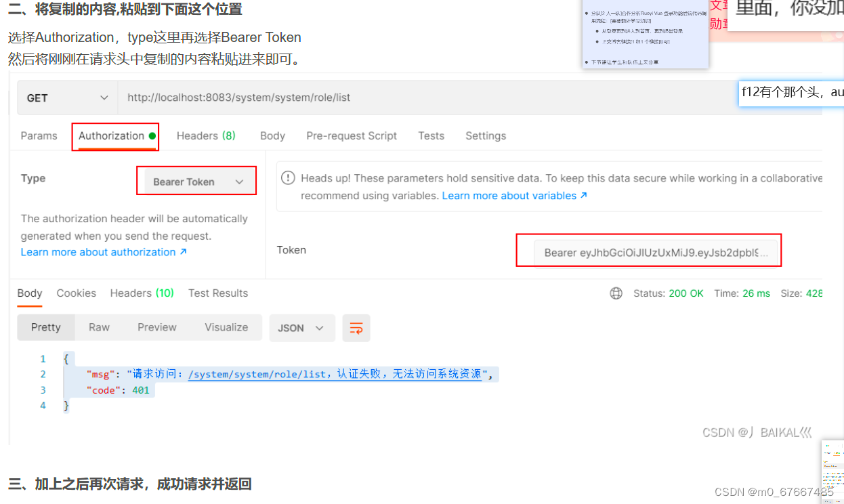View the Cookies tab in the response
This screenshot has height=504, width=844.
[x=76, y=293]
